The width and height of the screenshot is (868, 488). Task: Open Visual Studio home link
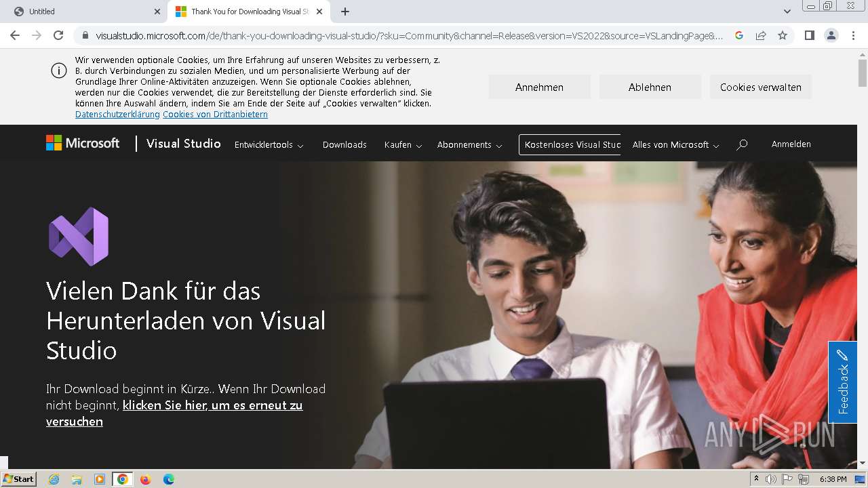point(183,144)
